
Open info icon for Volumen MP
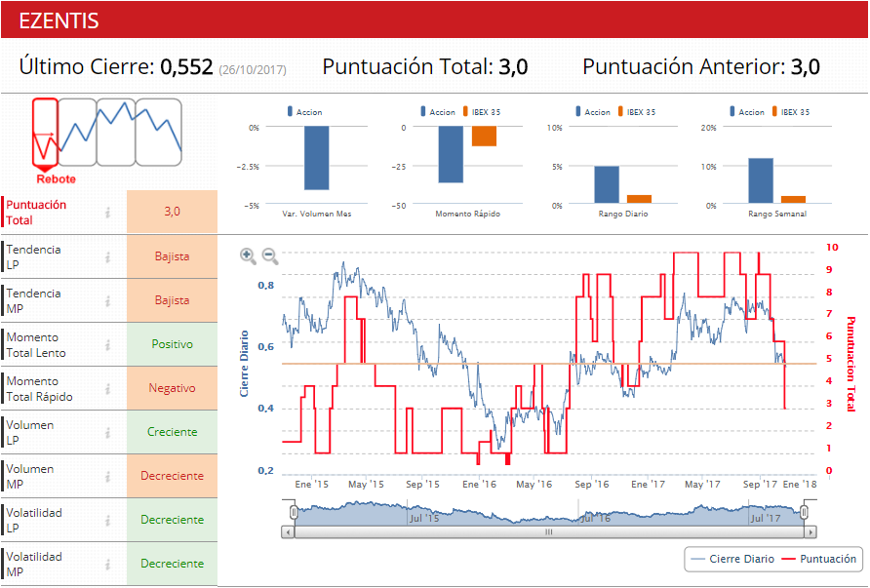108,476
